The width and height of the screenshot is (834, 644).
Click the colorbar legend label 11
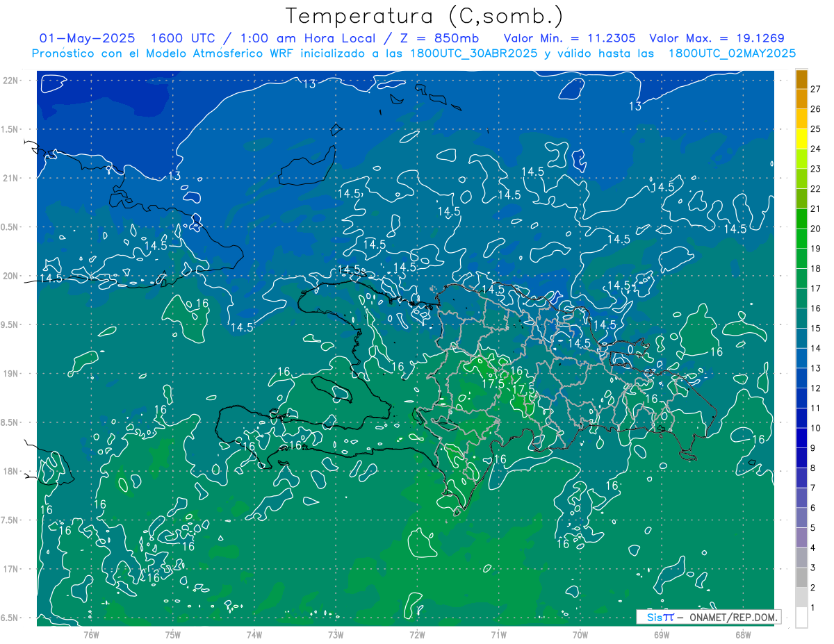pos(815,408)
